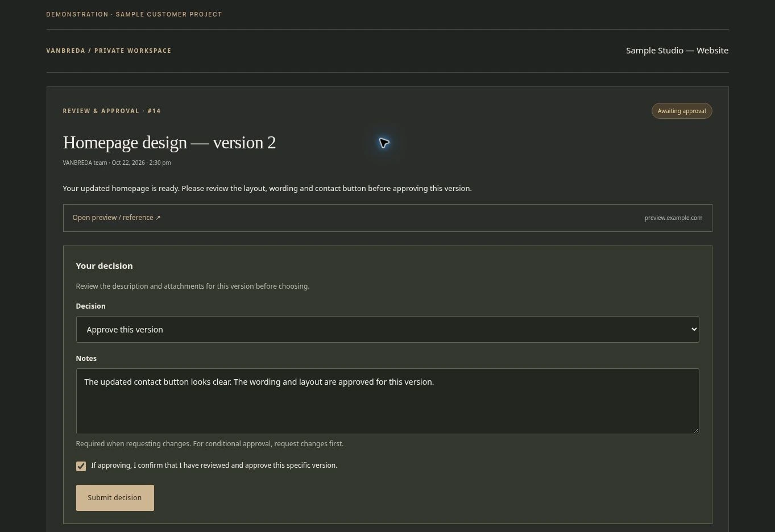Submit the decision
Screen dimensions: 775x532
pos(115,498)
